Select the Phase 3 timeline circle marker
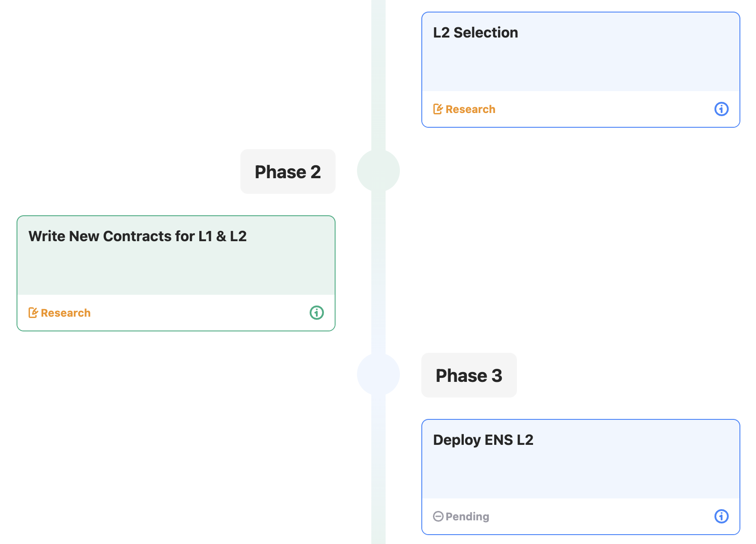Viewport: 756px width, 544px height. coord(378,374)
